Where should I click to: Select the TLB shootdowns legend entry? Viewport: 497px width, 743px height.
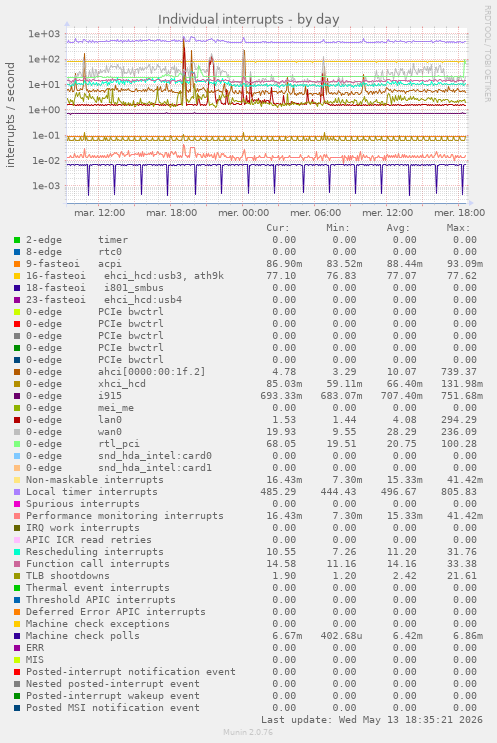tap(68, 576)
